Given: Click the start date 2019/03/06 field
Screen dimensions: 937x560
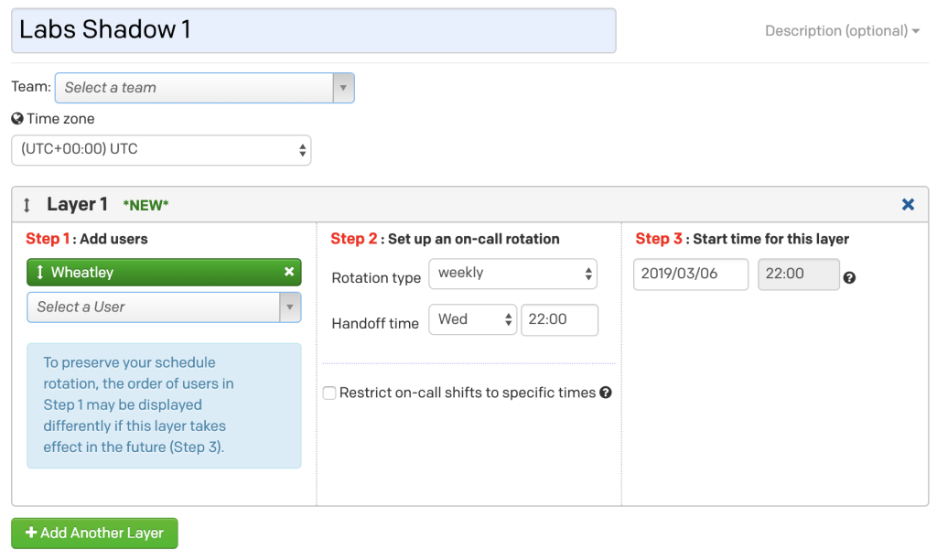Looking at the screenshot, I should click(691, 274).
